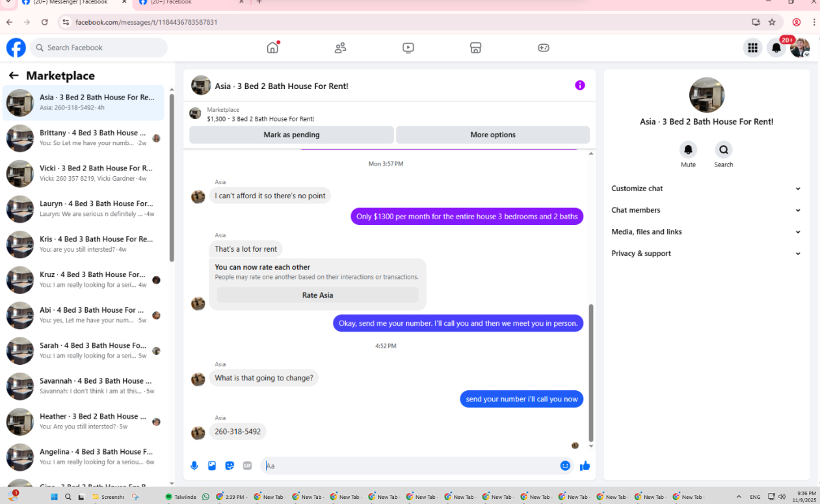Open taskbar search magnifier
Viewport: 820px width, 504px height.
pyautogui.click(x=68, y=497)
